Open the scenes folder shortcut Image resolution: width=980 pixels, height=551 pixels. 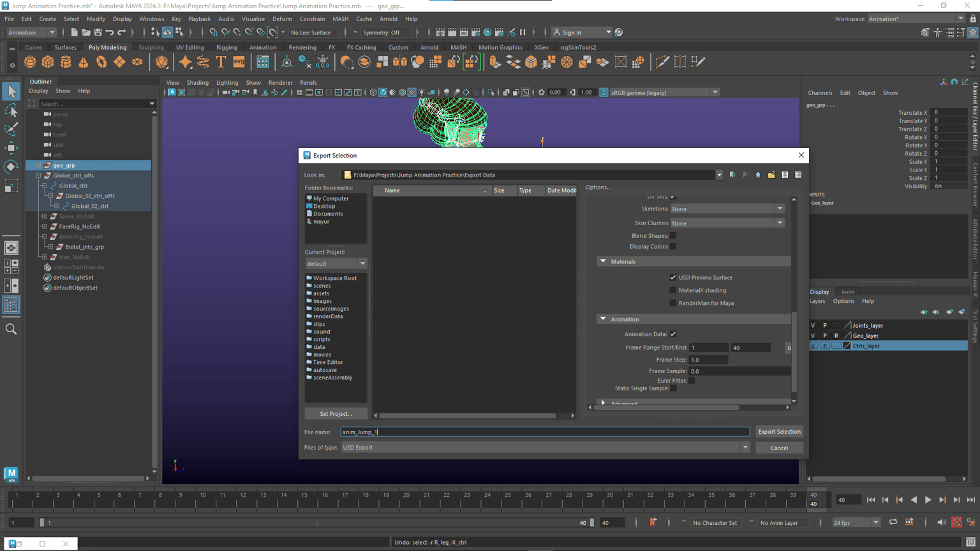click(x=322, y=286)
